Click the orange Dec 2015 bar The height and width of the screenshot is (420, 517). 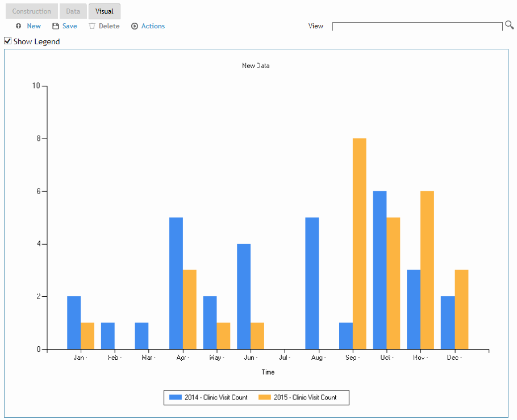[x=461, y=310]
